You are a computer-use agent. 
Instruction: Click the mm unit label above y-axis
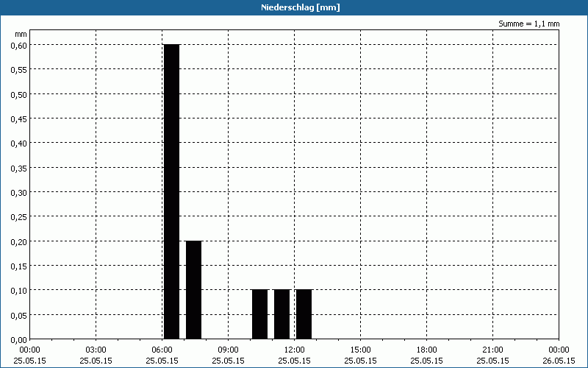21,35
